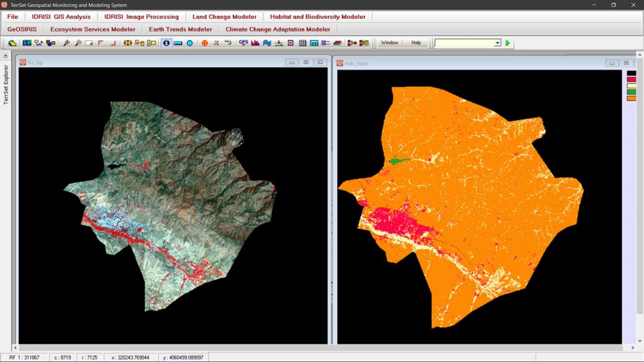The width and height of the screenshot is (644, 362).
Task: Open the toolbar combo box dropdown arrow
Action: [x=498, y=43]
